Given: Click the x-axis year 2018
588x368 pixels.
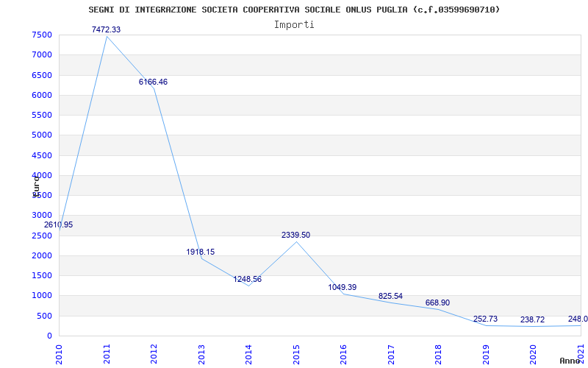Looking at the screenshot, I should [x=438, y=354].
